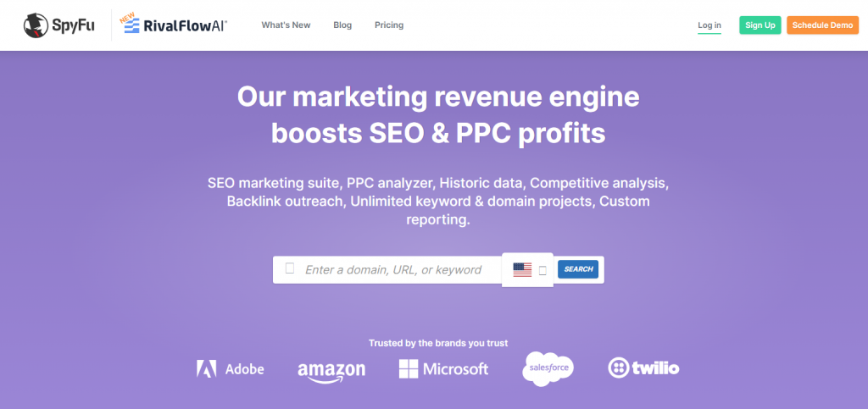Click the blue SEARCH button
The image size is (868, 409).
pyautogui.click(x=578, y=269)
